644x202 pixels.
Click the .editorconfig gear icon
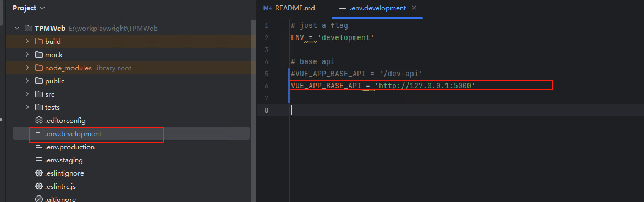[39, 120]
